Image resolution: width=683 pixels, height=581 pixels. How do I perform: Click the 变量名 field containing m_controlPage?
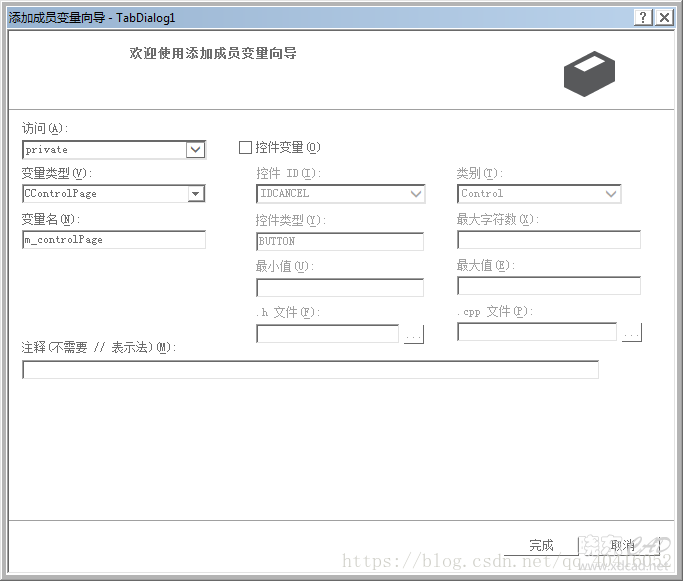(114, 240)
